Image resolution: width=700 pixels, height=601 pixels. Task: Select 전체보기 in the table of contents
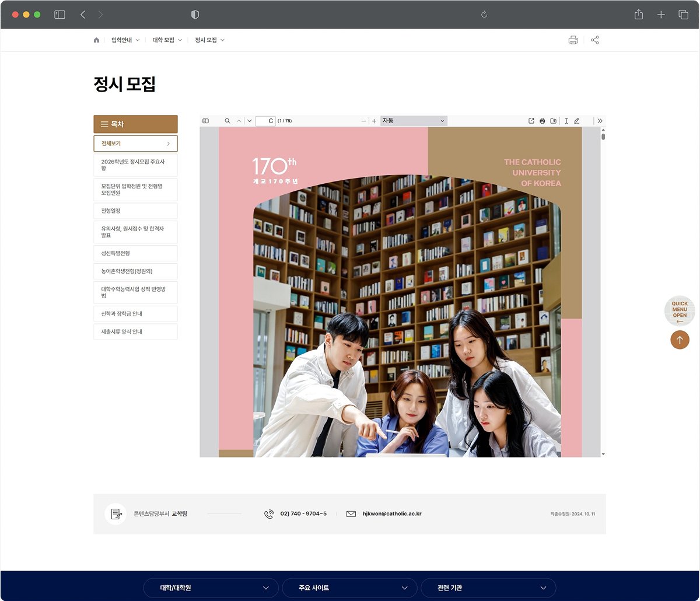(x=135, y=144)
